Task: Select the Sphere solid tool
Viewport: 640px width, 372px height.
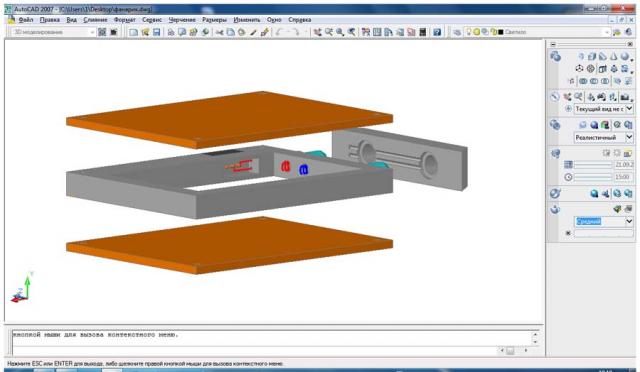Action: pyautogui.click(x=624, y=56)
